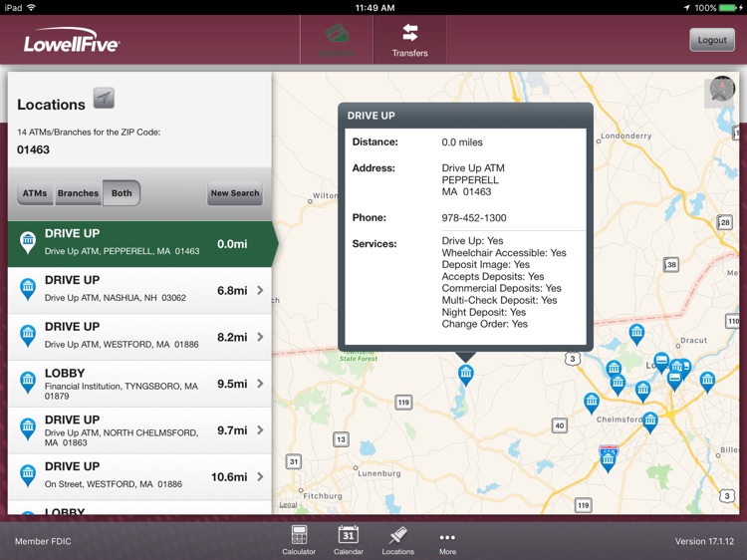
Task: Tap the On Street Westford pin icon
Action: pyautogui.click(x=28, y=475)
